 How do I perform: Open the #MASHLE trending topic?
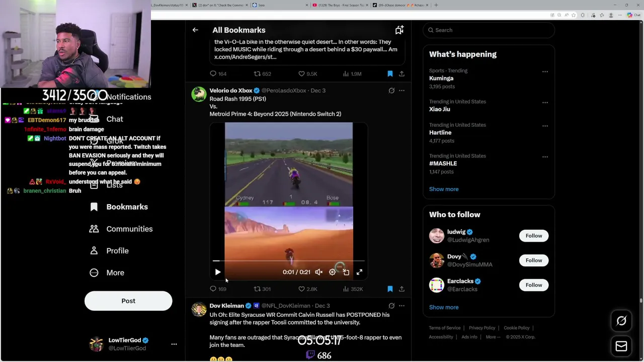coord(443,163)
